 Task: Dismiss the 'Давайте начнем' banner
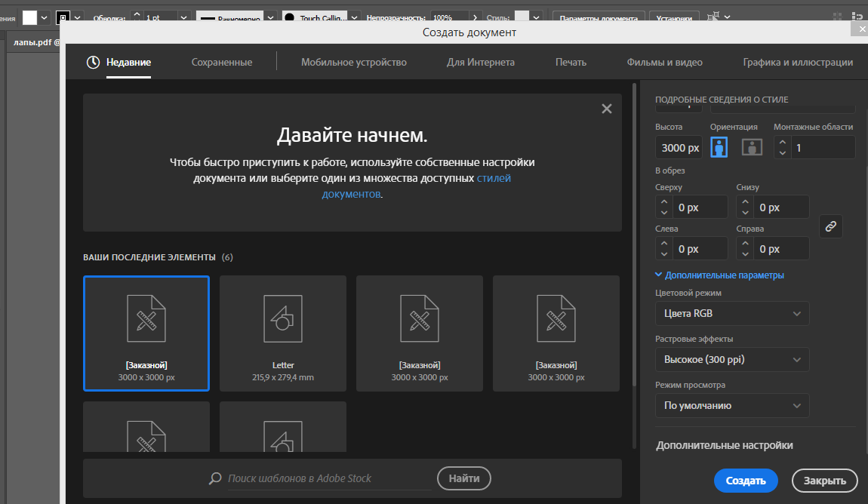607,109
